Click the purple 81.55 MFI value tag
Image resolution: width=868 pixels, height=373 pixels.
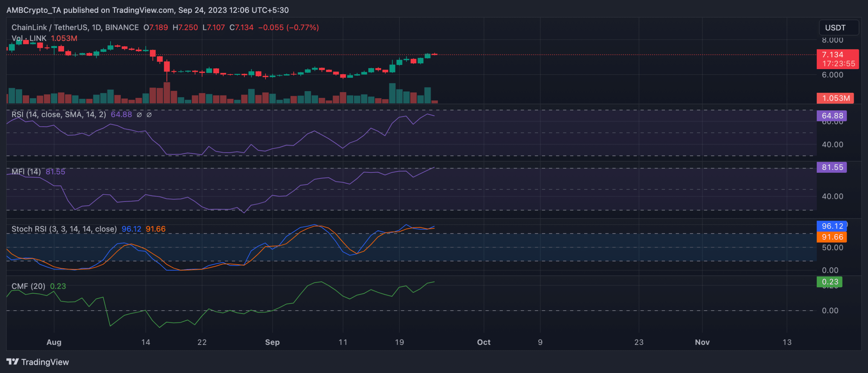[x=832, y=167]
